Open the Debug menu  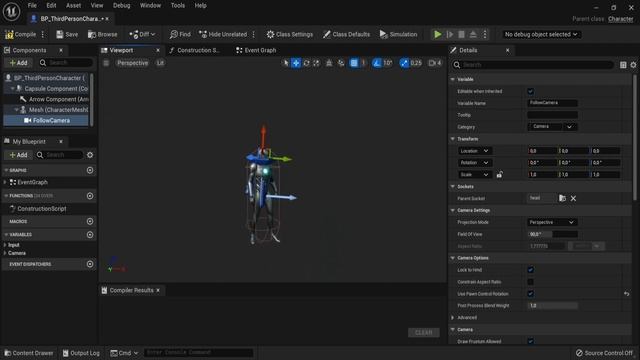pyautogui.click(x=121, y=6)
